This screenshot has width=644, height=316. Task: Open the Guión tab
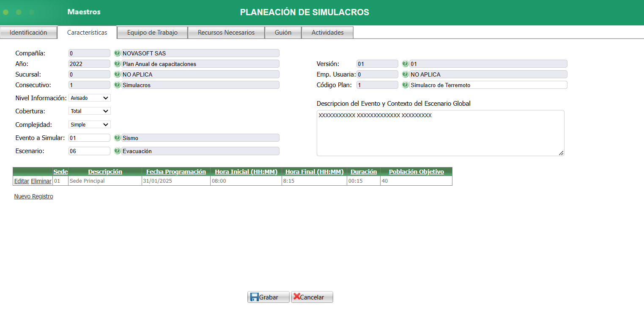click(283, 32)
